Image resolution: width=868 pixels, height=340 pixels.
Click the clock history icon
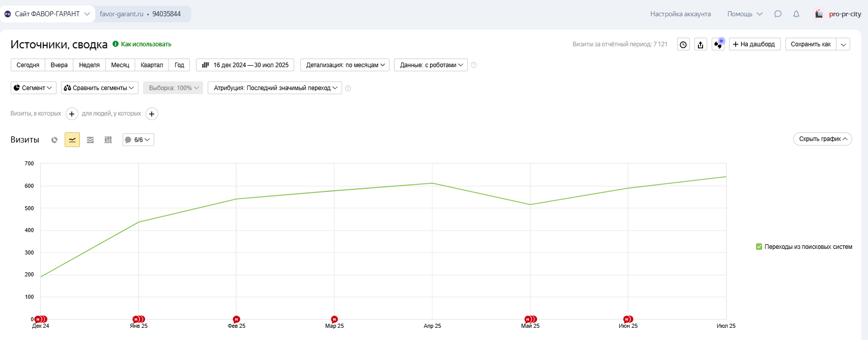683,45
